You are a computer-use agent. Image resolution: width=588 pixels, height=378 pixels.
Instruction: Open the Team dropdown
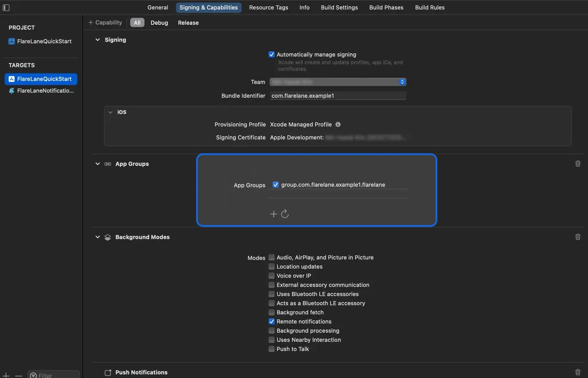coord(338,82)
